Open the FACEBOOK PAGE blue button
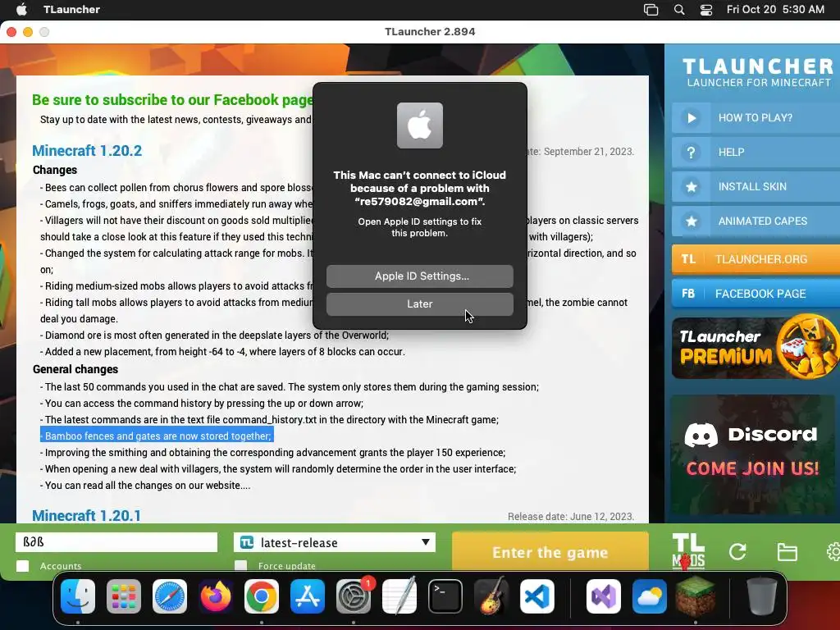The image size is (840, 630). pyautogui.click(x=756, y=294)
